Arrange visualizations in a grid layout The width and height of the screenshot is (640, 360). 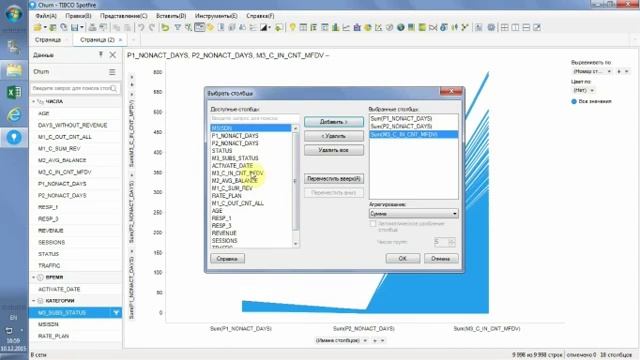(504, 27)
